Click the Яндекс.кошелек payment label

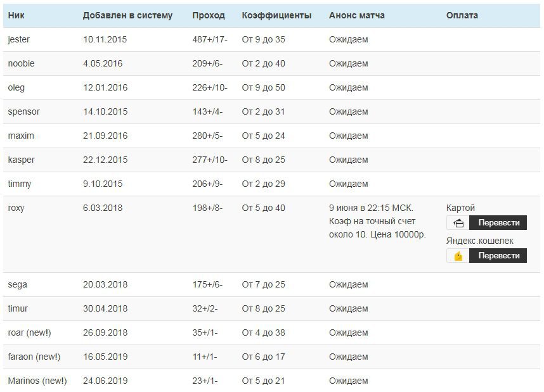coord(480,241)
